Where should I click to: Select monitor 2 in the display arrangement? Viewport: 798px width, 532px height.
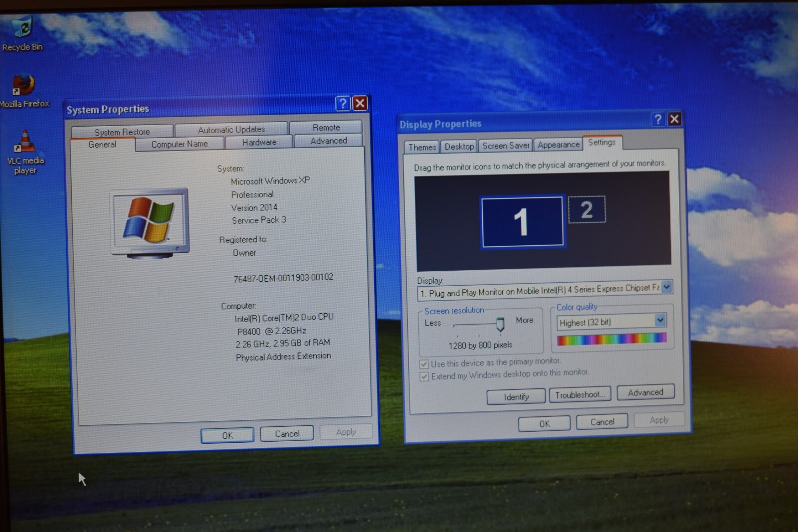[x=587, y=209]
